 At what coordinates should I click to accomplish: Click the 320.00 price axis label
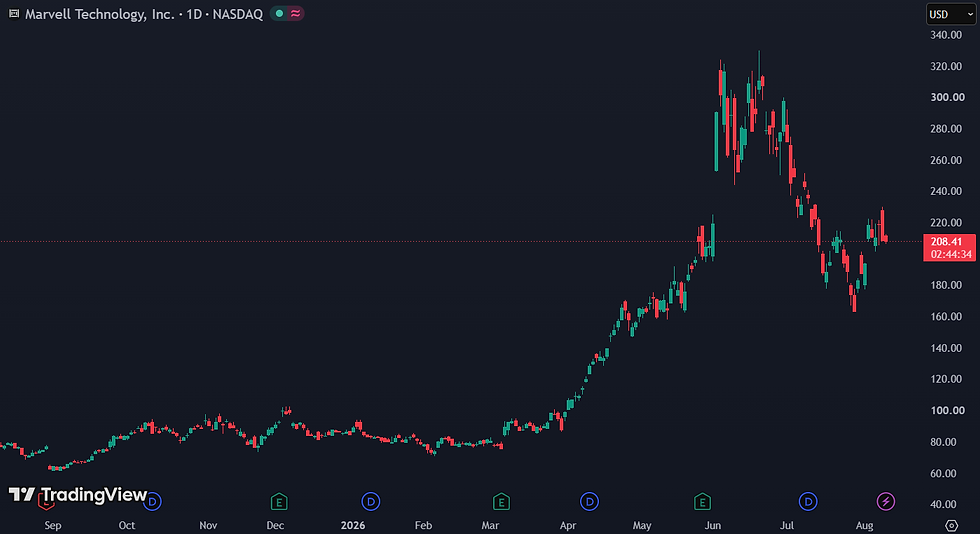click(x=946, y=66)
